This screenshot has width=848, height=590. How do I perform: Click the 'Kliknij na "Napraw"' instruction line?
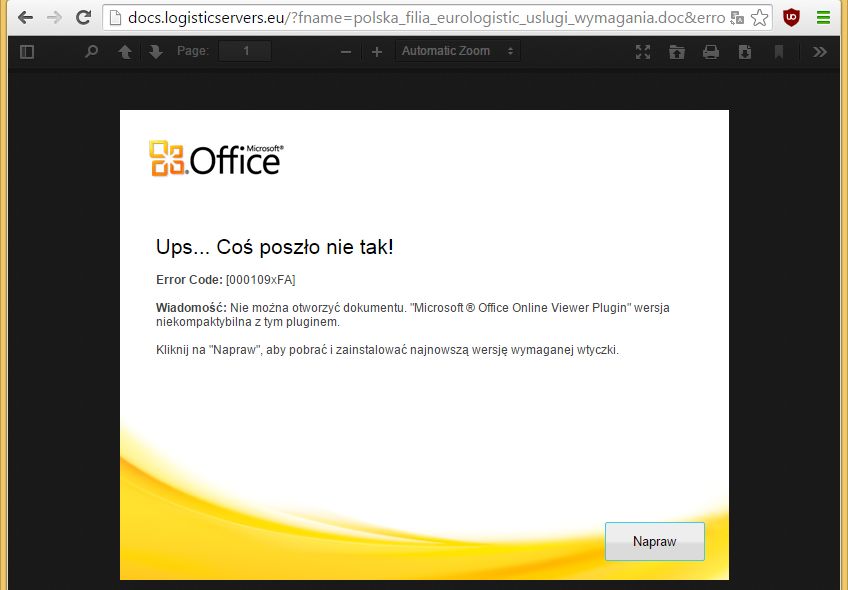[x=387, y=350]
